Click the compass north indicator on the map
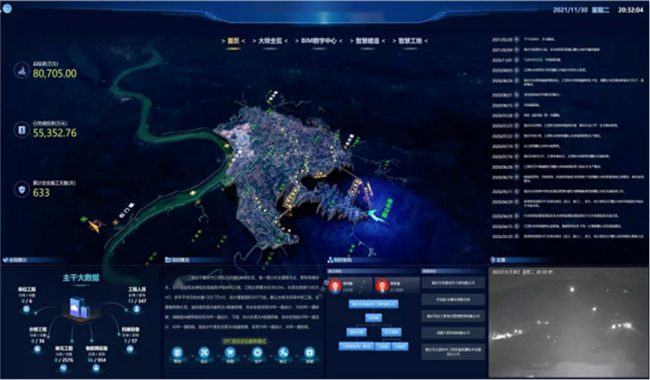The image size is (650, 380). tap(94, 225)
